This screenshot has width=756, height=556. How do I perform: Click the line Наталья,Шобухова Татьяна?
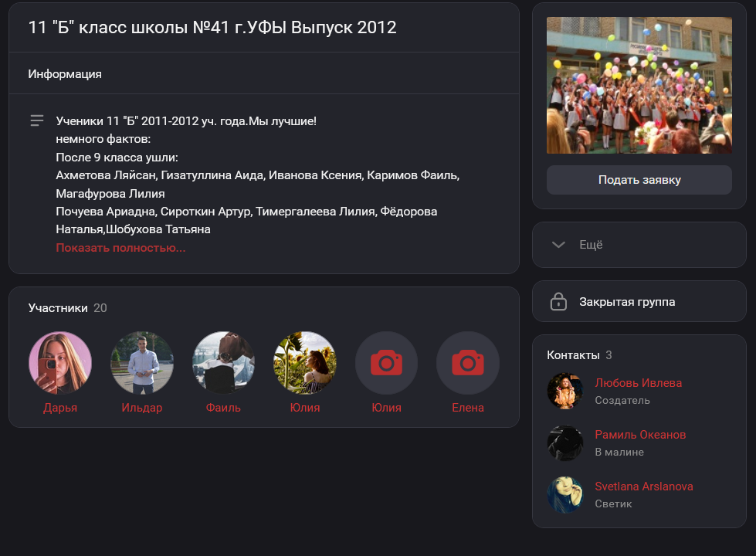pos(133,229)
